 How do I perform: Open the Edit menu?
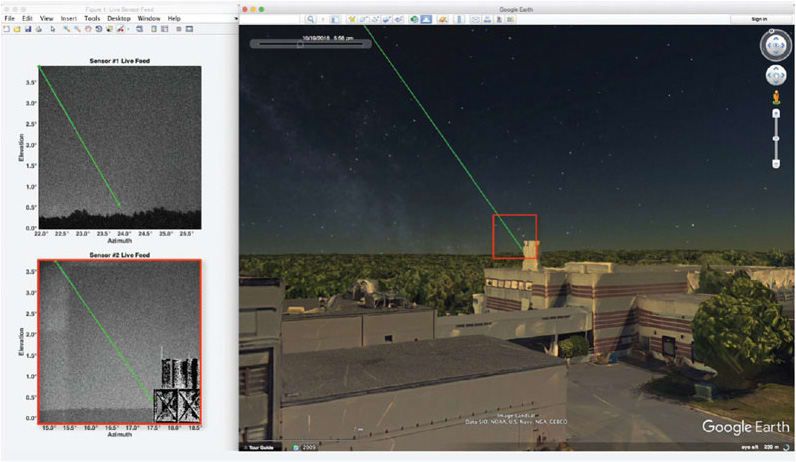[x=27, y=18]
